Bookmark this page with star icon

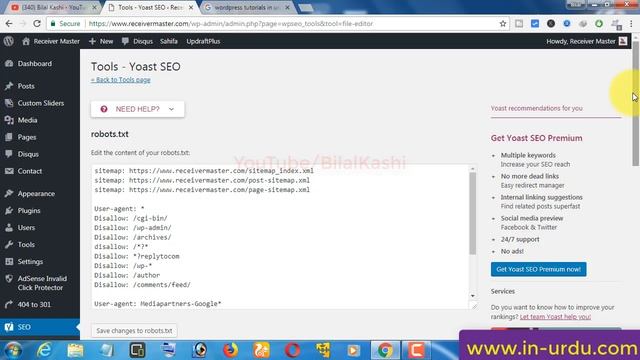click(x=503, y=24)
